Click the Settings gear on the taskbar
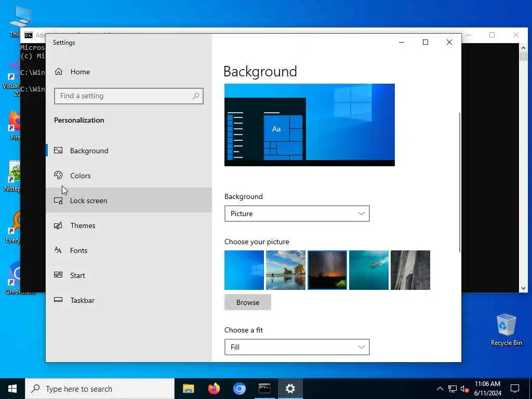Viewport: 532px width, 399px height. pyautogui.click(x=290, y=389)
